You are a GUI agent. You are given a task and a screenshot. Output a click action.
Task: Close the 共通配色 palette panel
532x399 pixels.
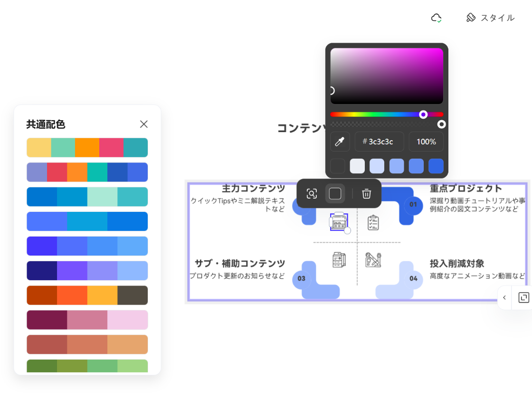coord(144,124)
